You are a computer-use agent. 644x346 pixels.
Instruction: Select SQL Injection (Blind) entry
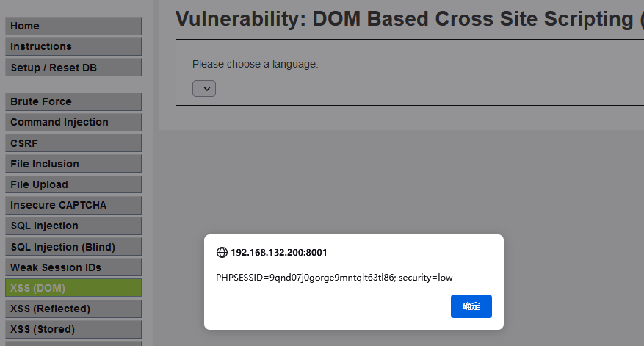click(x=73, y=247)
